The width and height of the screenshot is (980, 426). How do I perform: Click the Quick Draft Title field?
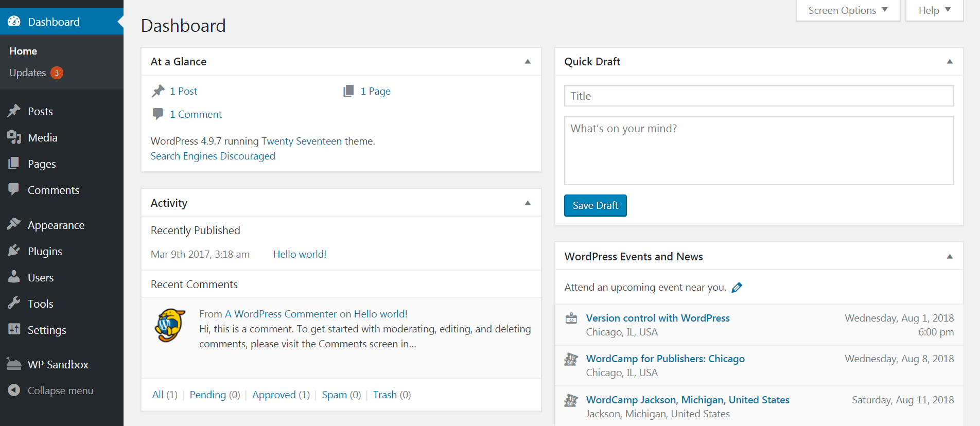759,96
